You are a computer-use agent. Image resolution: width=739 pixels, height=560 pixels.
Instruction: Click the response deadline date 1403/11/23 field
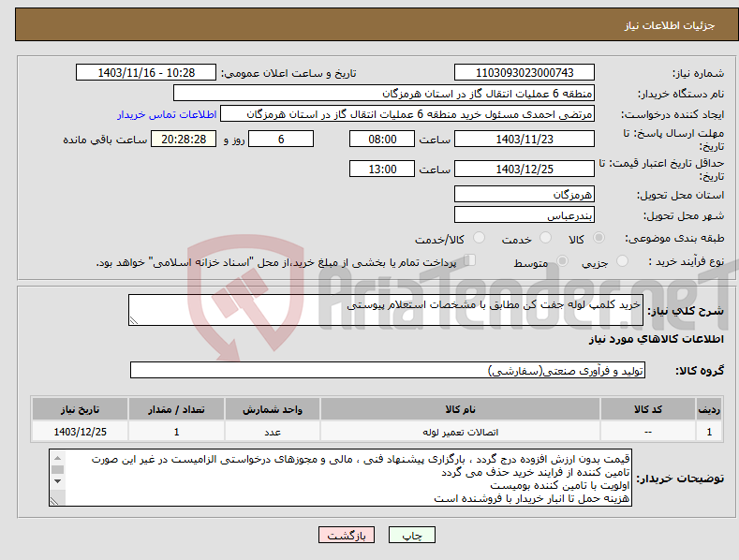tap(525, 139)
